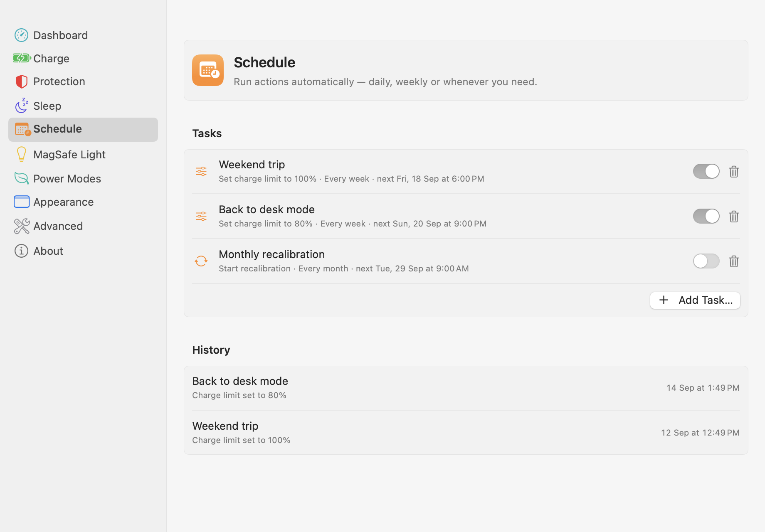Select the Monthly recalibration task title

pyautogui.click(x=272, y=254)
